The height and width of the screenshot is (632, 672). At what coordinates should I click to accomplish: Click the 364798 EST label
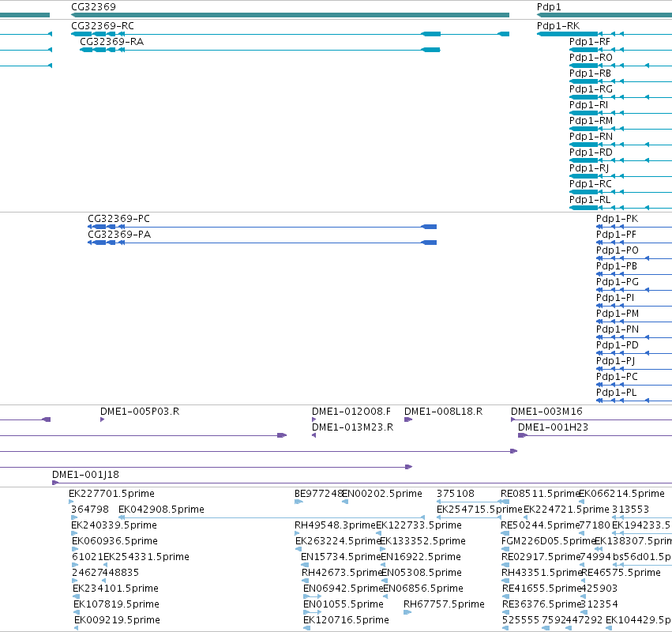tap(89, 510)
